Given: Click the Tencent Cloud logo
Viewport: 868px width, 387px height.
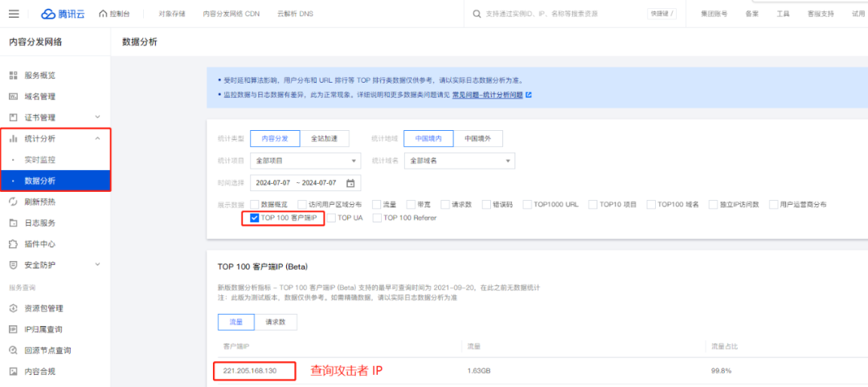Looking at the screenshot, I should pyautogui.click(x=61, y=14).
